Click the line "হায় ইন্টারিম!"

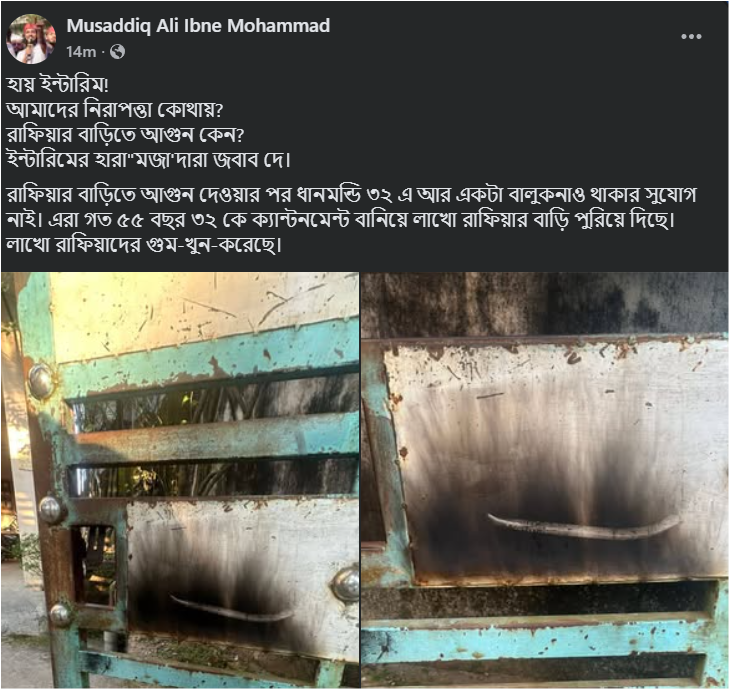point(58,85)
